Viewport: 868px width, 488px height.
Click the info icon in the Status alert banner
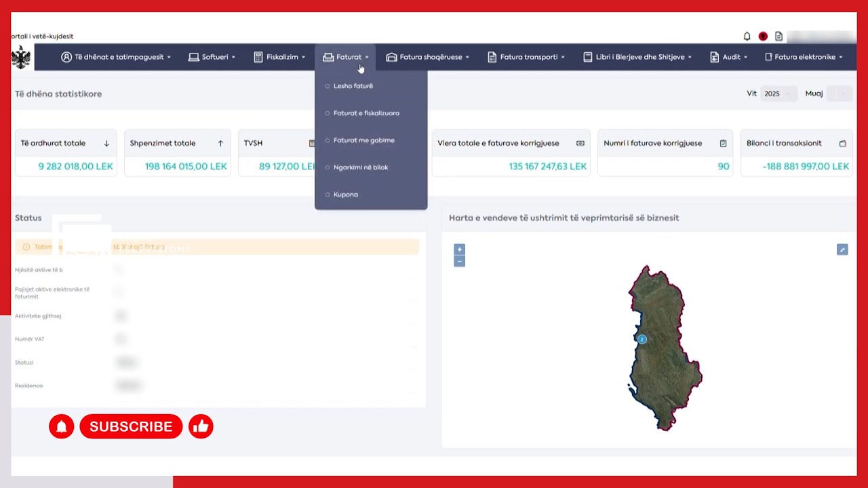coord(26,247)
